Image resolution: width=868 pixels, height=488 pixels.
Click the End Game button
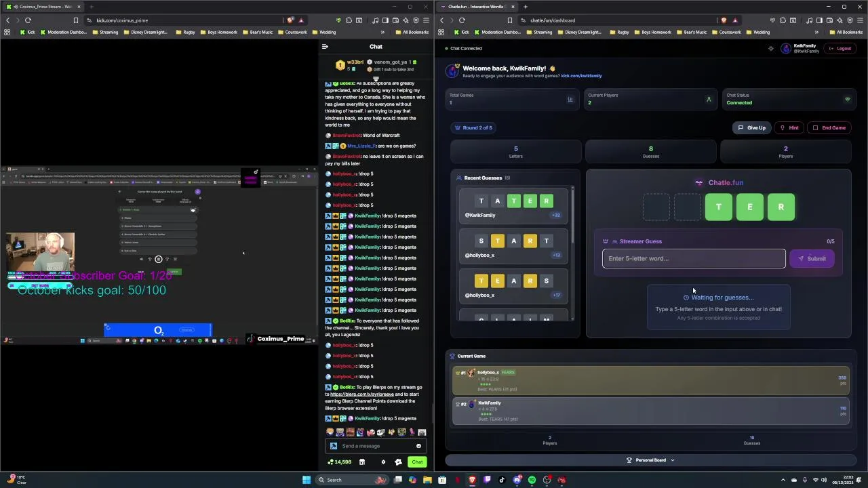[x=829, y=127]
